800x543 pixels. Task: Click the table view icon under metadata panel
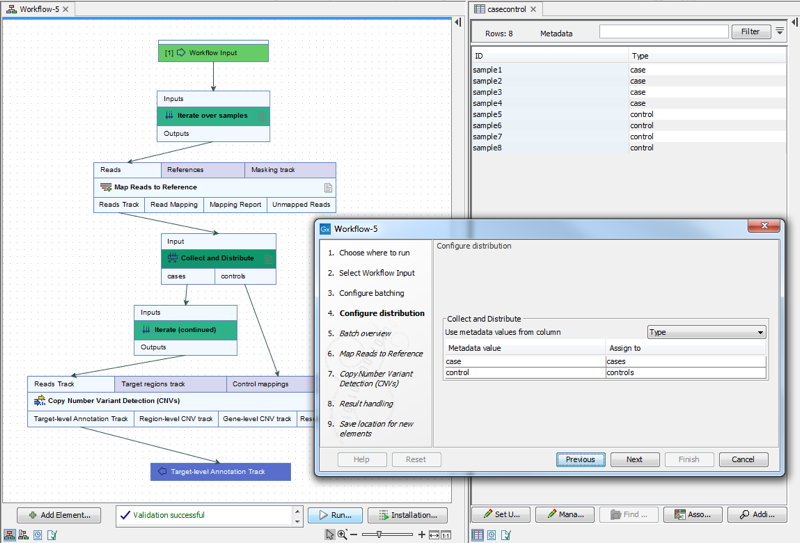point(479,535)
